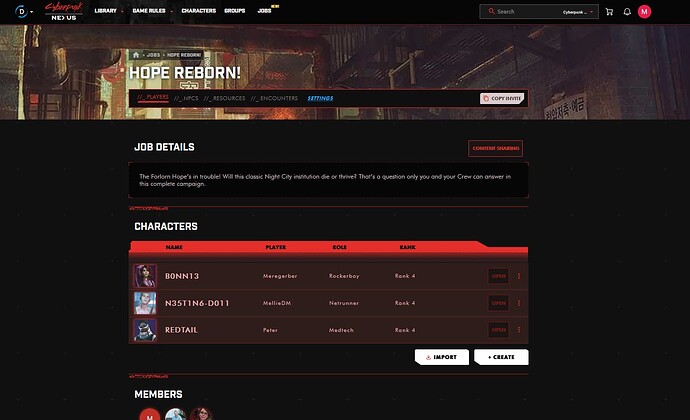Screen dimensions: 690x420
Task: Expand the Library menu dropdown
Action: (109, 11)
